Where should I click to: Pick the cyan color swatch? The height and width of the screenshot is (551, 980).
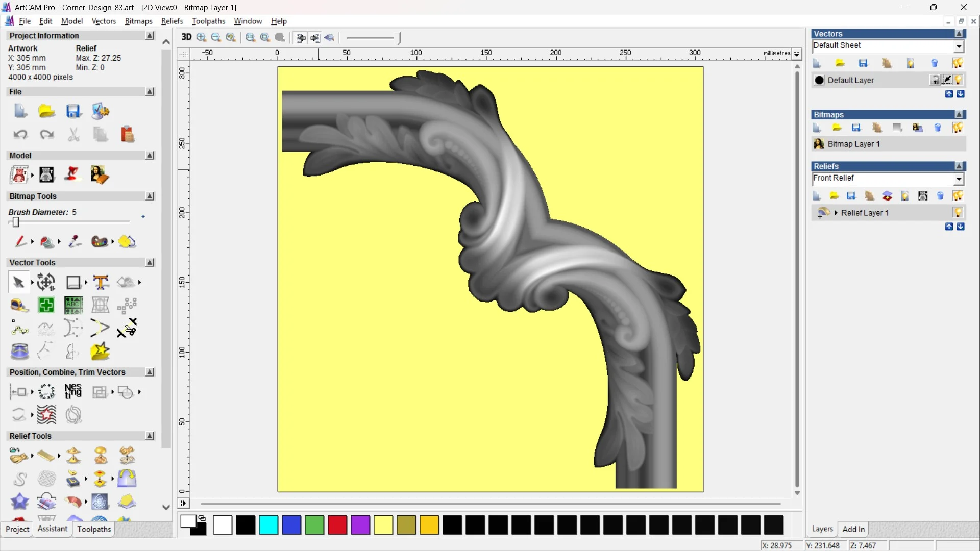(x=268, y=525)
